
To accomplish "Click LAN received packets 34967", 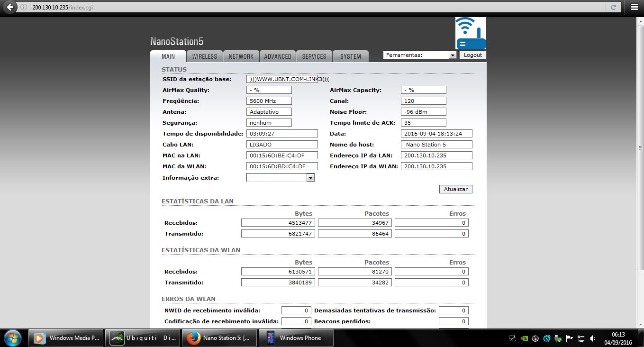I will pos(355,223).
